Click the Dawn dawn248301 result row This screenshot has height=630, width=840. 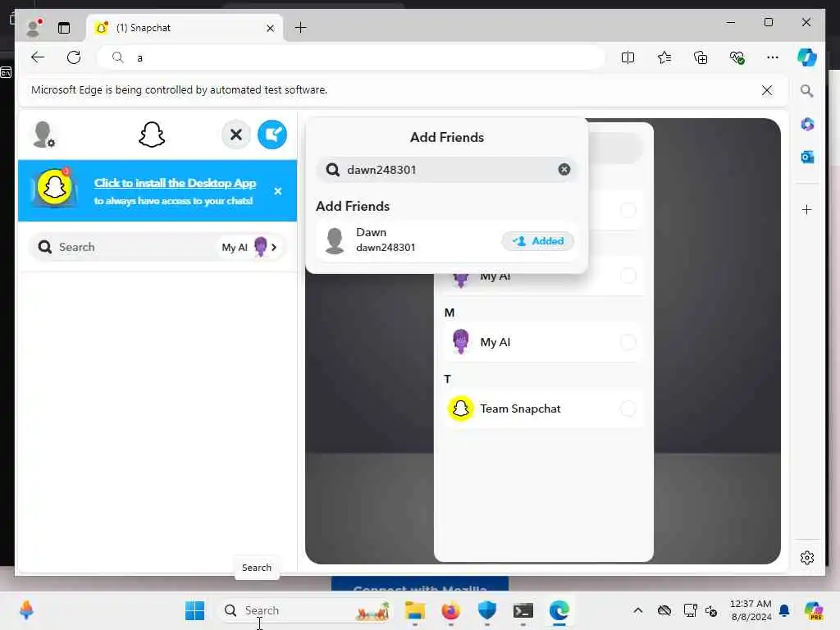pos(447,240)
